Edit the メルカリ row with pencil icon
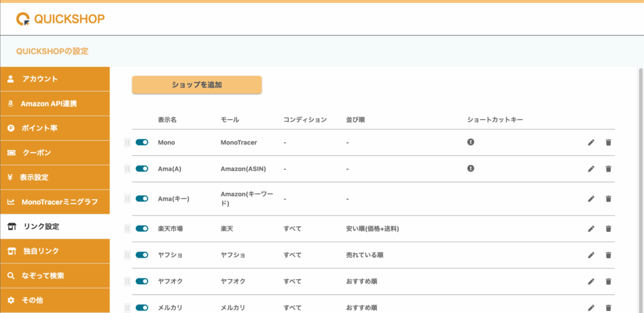The width and height of the screenshot is (644, 313). coord(591,307)
